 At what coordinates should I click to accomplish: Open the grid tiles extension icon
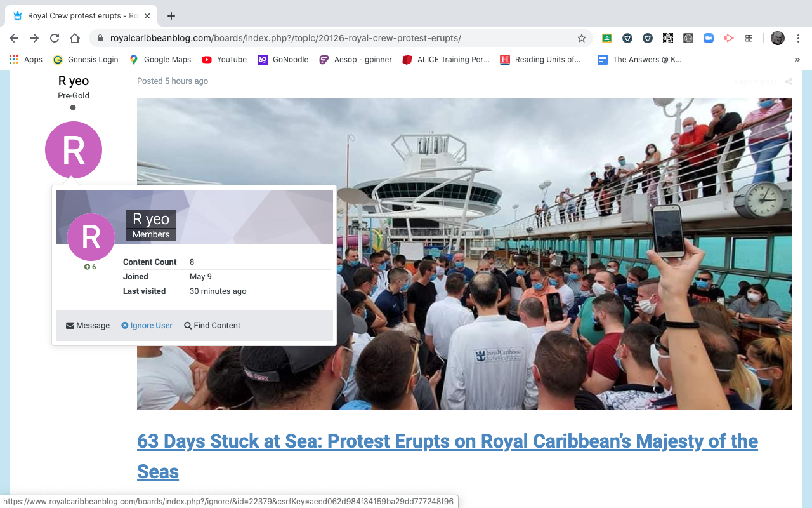(x=749, y=38)
